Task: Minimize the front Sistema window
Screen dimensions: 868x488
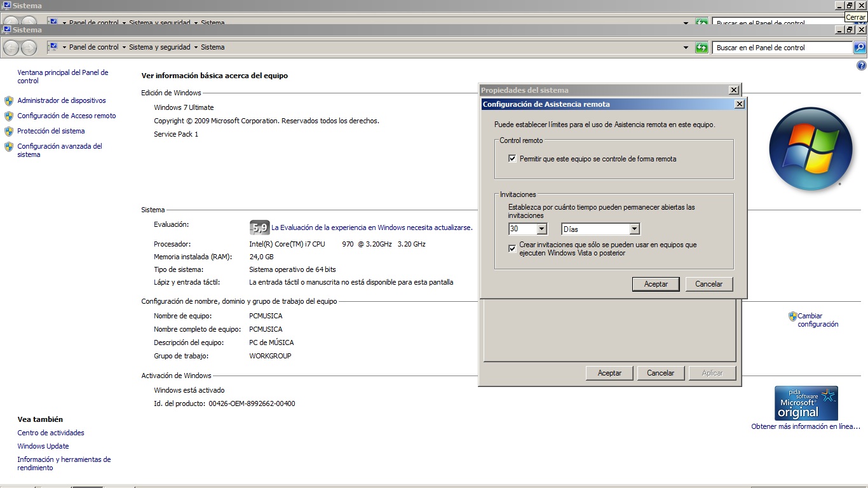Action: coord(839,29)
